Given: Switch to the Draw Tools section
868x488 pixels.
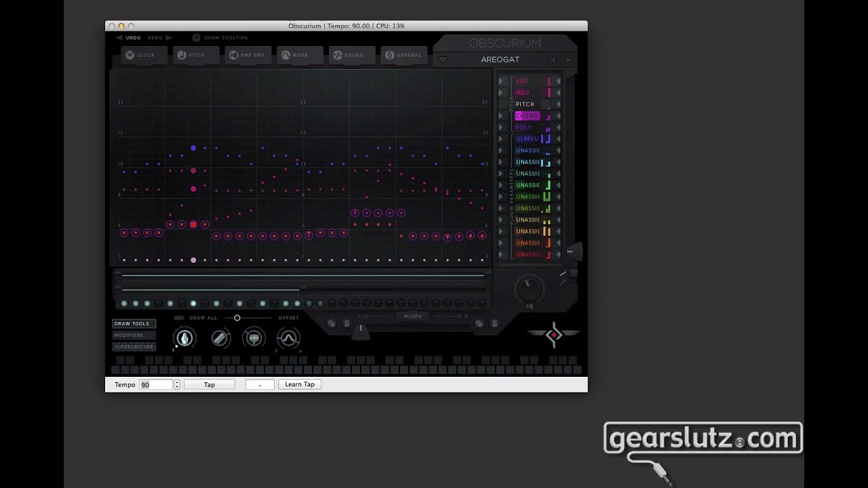Looking at the screenshot, I should click(x=134, y=323).
